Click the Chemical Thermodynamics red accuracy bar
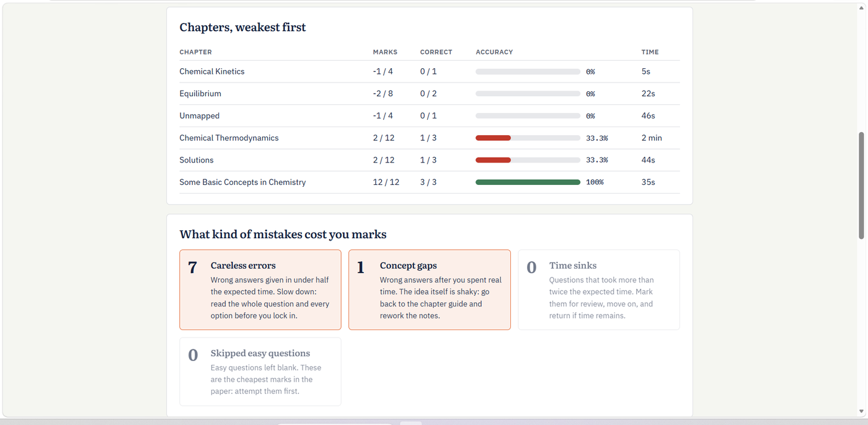Viewport: 868px width, 425px height. [493, 138]
